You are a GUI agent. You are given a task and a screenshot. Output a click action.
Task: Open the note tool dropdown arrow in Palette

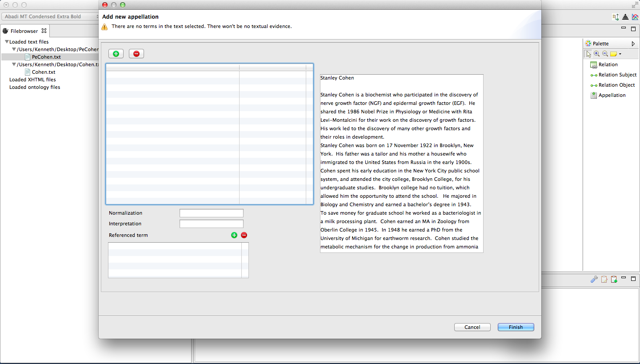[x=620, y=54]
